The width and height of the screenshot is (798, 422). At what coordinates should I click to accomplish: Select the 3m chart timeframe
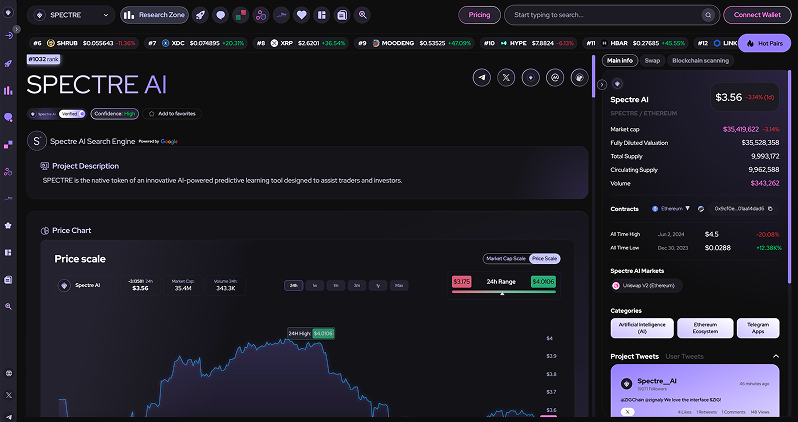pos(357,286)
